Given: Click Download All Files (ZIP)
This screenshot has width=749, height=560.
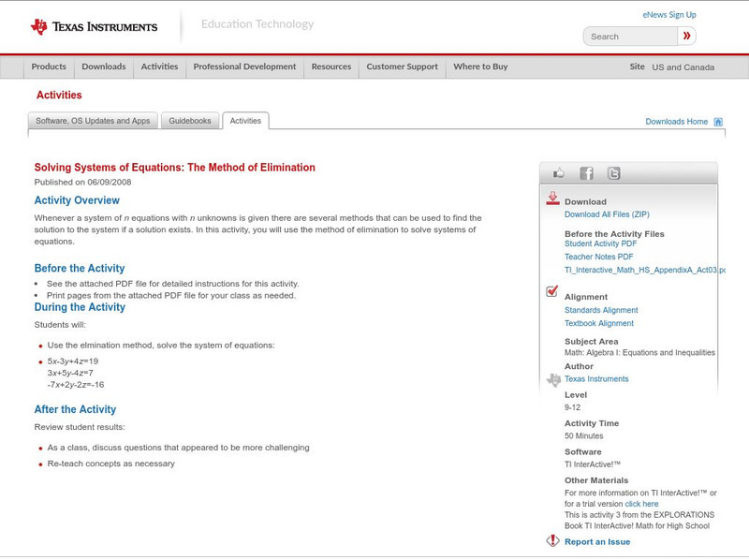Looking at the screenshot, I should click(607, 214).
